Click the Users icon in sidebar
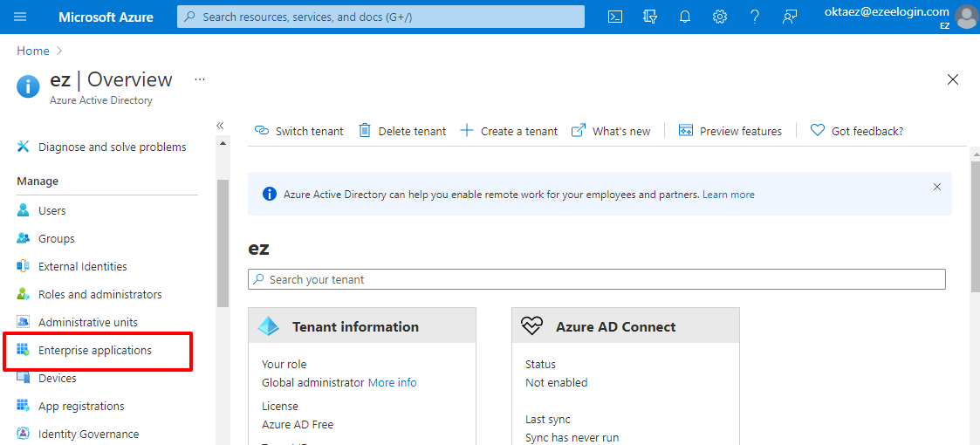This screenshot has height=445, width=980. click(23, 210)
